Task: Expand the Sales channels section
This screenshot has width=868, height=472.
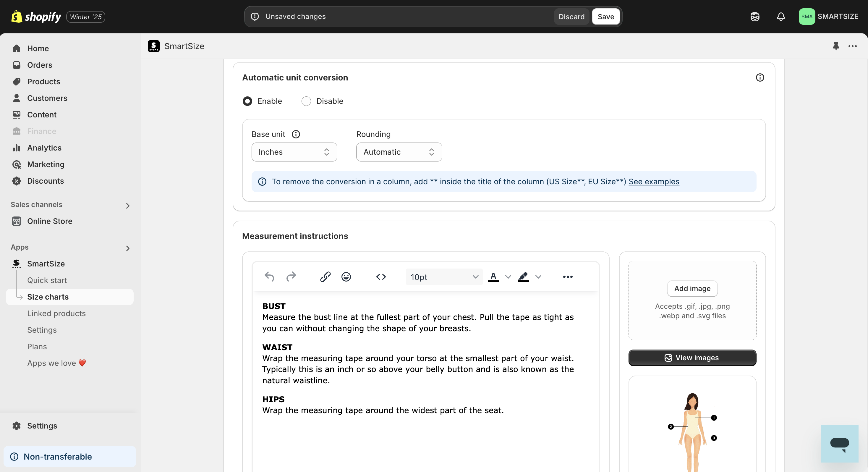Action: coord(128,206)
